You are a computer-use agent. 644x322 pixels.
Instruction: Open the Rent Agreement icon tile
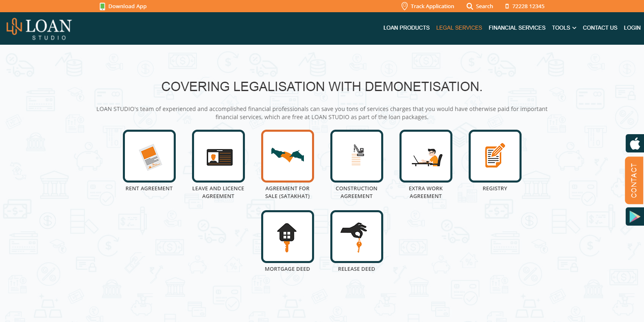click(149, 156)
